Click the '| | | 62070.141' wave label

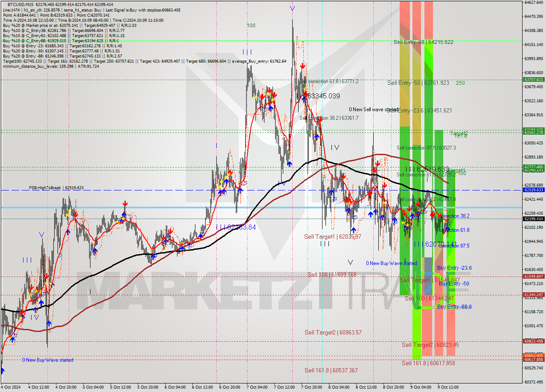(x=436, y=244)
